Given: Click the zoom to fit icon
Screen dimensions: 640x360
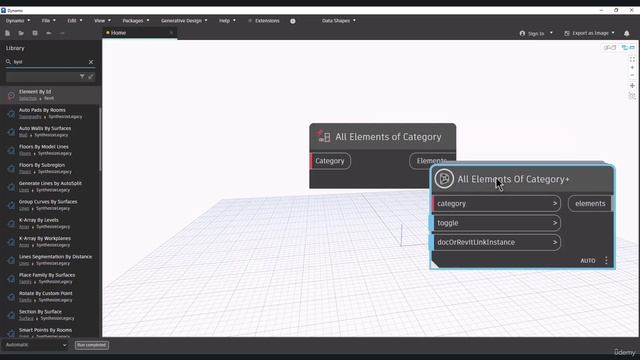Looking at the screenshot, I should point(632,59).
